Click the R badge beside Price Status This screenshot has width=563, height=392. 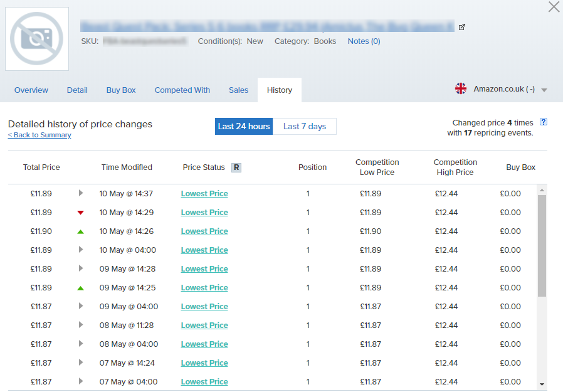coord(236,167)
